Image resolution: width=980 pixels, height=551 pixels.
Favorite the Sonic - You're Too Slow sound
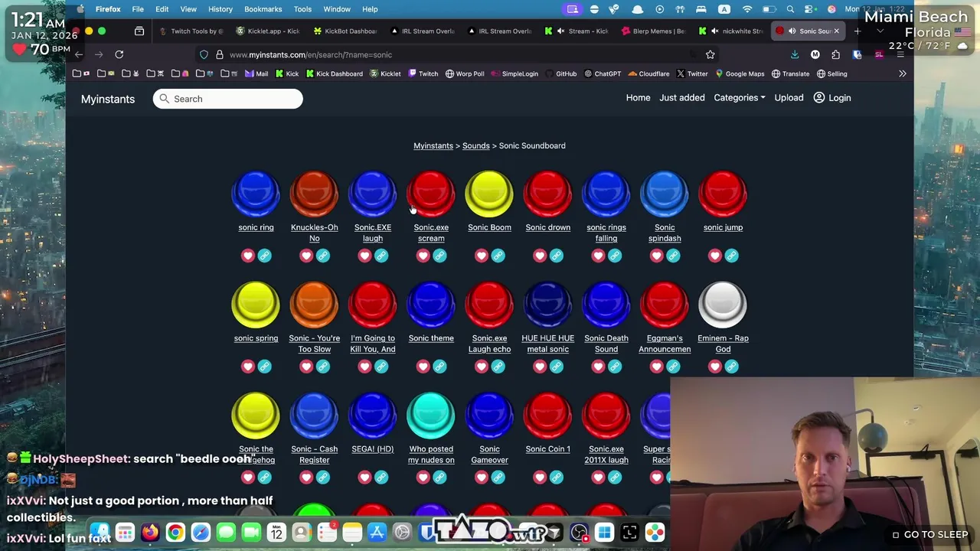point(306,367)
